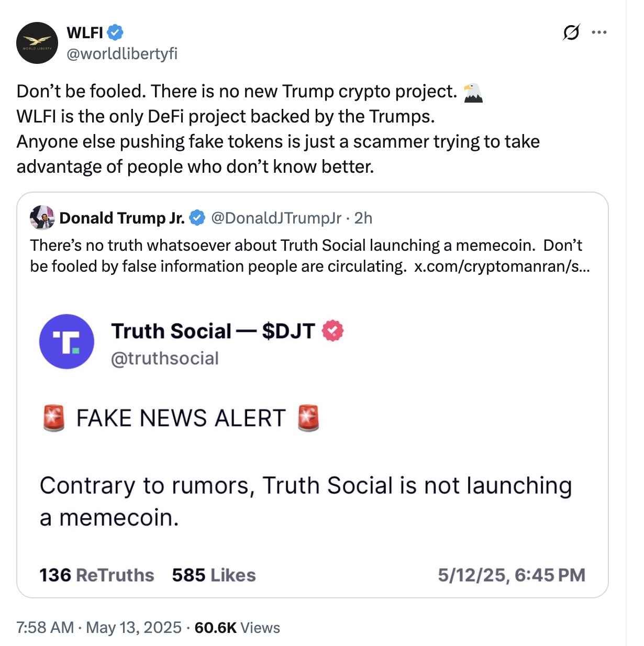644x646 pixels.
Task: Open the Grok slashed-circle icon
Action: (571, 32)
